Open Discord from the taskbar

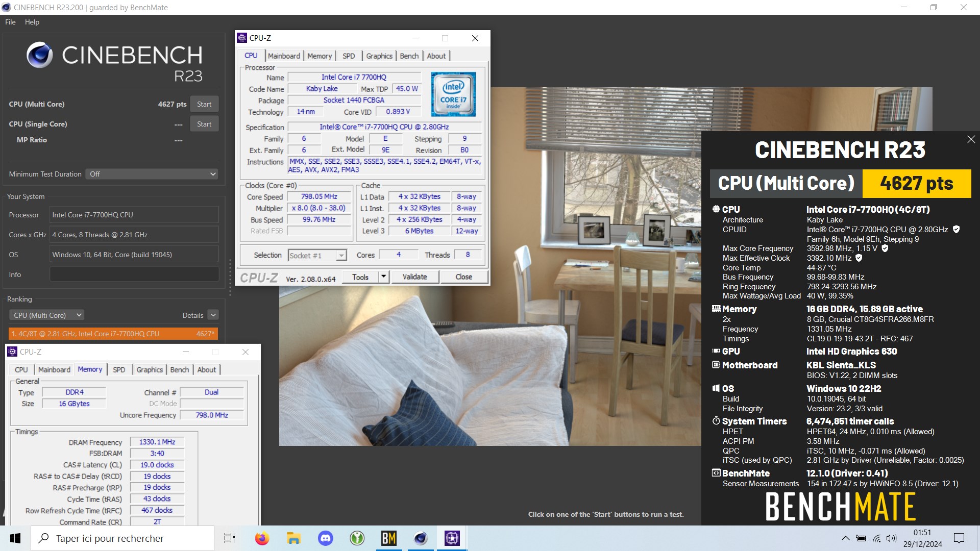[325, 538]
